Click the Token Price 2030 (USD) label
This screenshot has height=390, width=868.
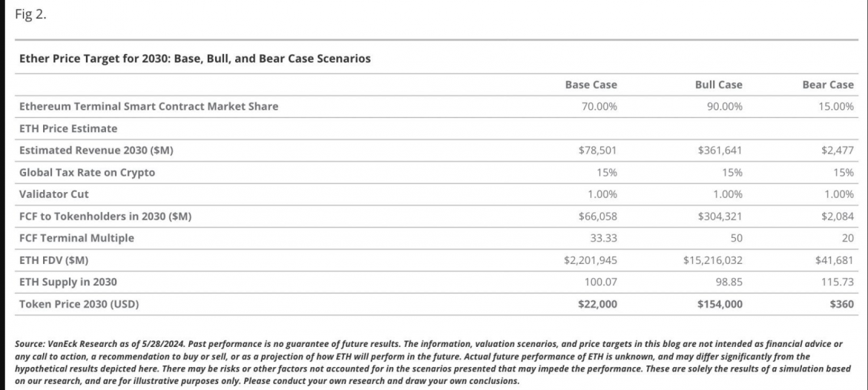(x=79, y=304)
